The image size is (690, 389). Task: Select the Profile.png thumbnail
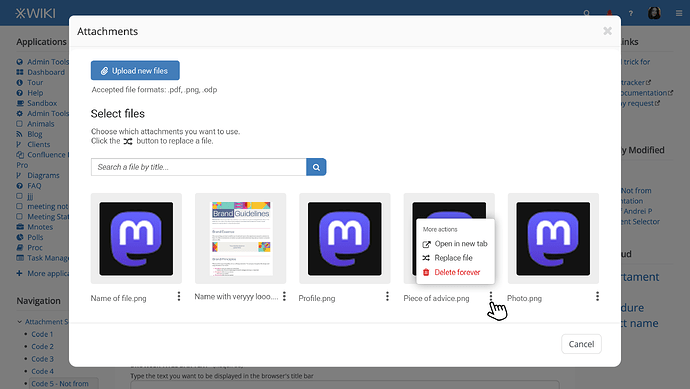click(x=345, y=239)
